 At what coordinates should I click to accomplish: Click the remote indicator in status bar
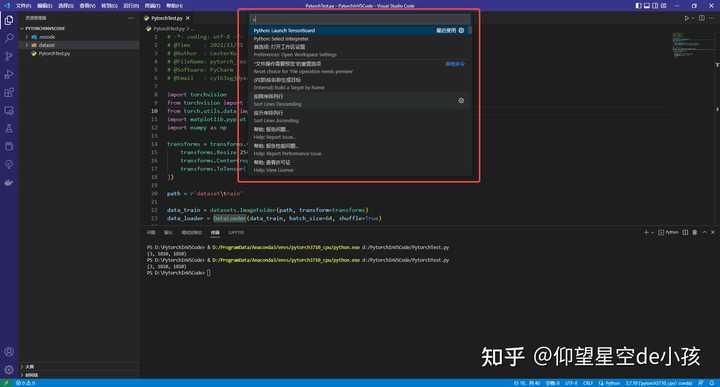click(6, 383)
